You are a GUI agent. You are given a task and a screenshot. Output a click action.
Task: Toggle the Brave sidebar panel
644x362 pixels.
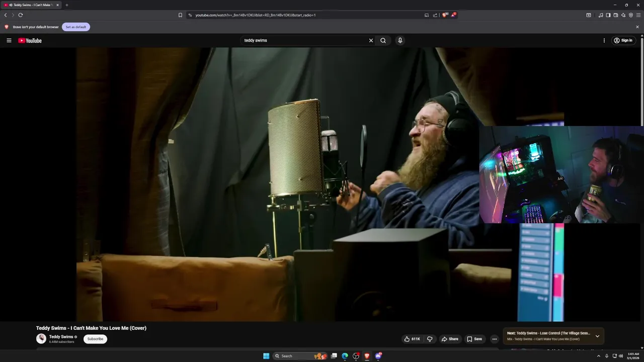[x=608, y=15]
